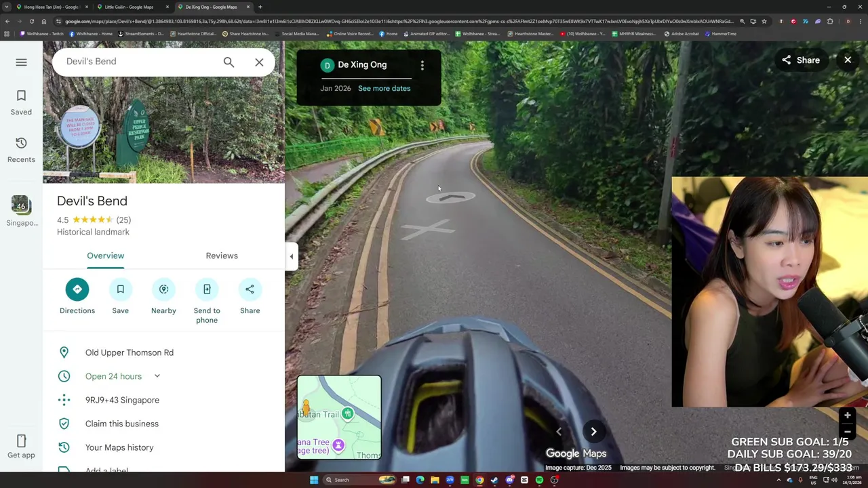The image size is (868, 488).
Task: Open Saved places in sidebar
Action: (x=21, y=102)
